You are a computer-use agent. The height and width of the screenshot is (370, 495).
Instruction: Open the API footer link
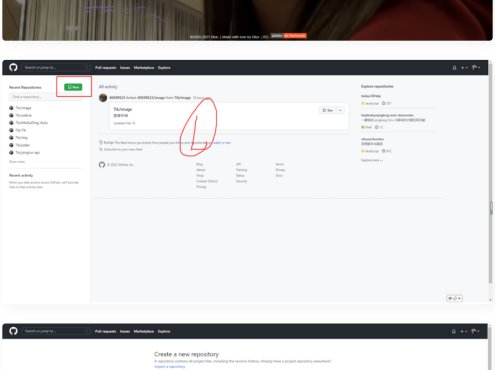click(239, 164)
